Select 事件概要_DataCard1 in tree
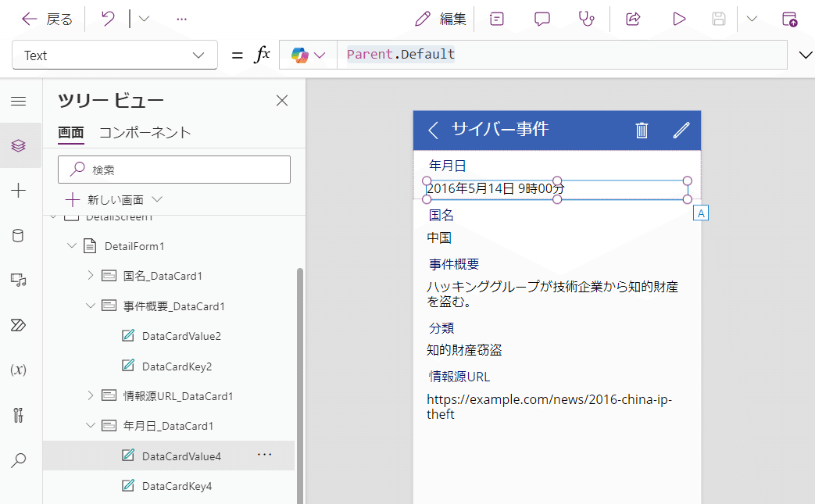Screen dimensions: 815x504 tap(173, 306)
